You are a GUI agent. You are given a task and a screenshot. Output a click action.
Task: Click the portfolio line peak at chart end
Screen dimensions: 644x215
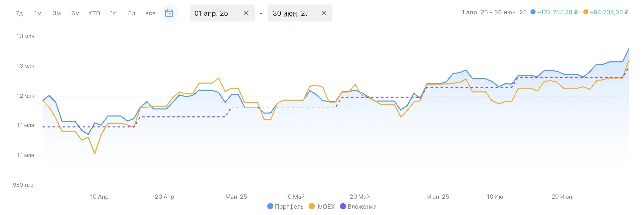click(x=628, y=49)
